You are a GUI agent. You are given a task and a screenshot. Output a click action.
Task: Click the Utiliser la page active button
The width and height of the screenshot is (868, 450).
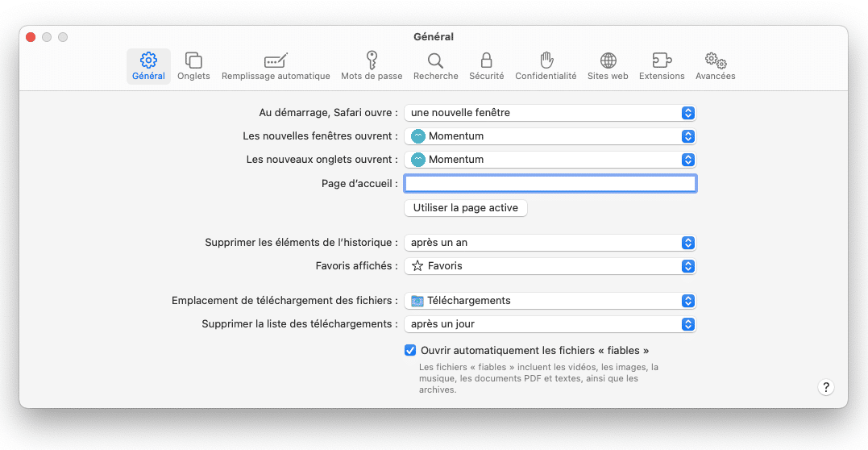pyautogui.click(x=466, y=208)
